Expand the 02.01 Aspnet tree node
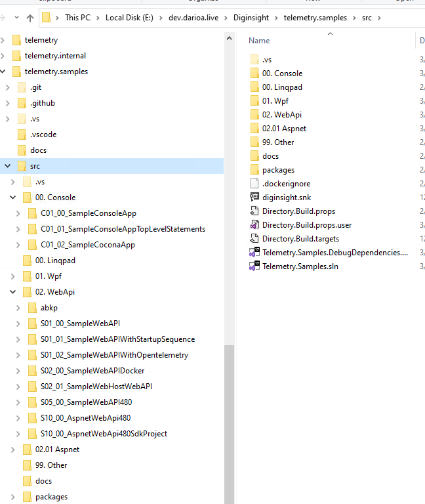425x504 pixels. pyautogui.click(x=12, y=450)
